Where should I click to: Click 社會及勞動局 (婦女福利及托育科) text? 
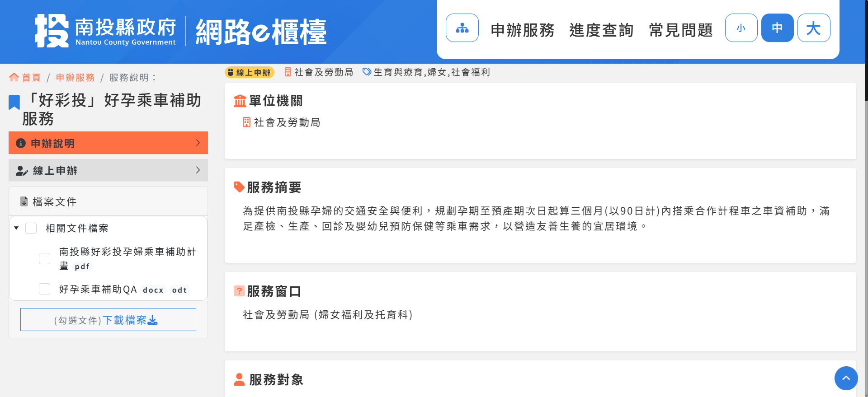tap(328, 315)
